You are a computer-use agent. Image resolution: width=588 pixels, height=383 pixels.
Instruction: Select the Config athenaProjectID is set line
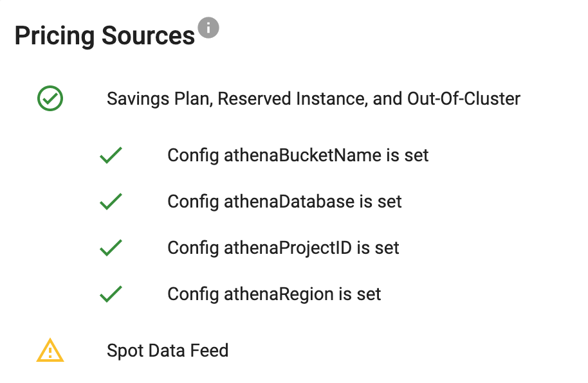tap(283, 248)
